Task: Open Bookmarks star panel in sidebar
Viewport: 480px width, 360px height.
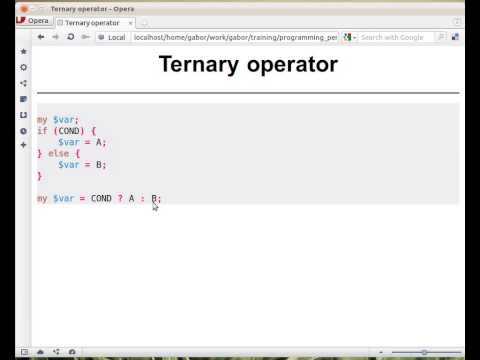Action: 23,51
